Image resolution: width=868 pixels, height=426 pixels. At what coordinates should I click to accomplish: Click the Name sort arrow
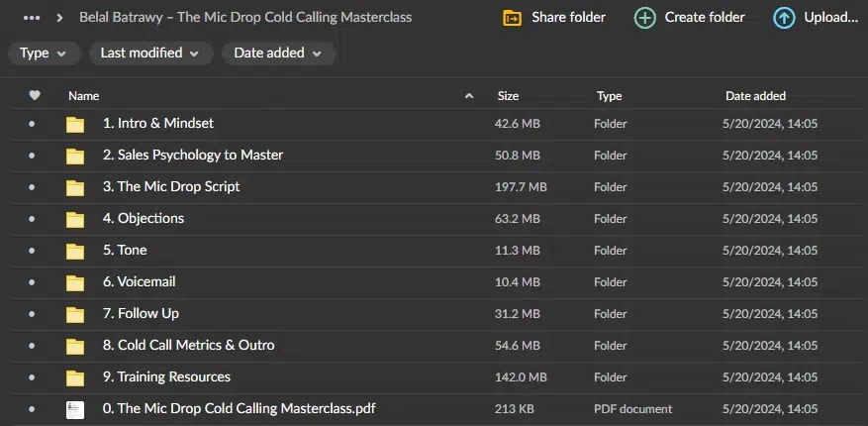click(469, 96)
